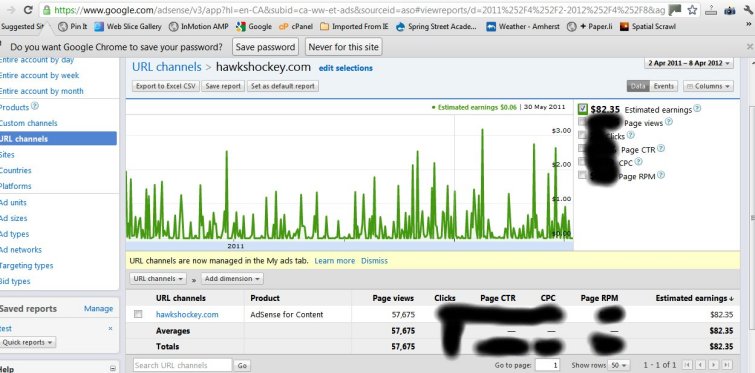Go to the next results page
755x373 pixels.
(x=714, y=365)
